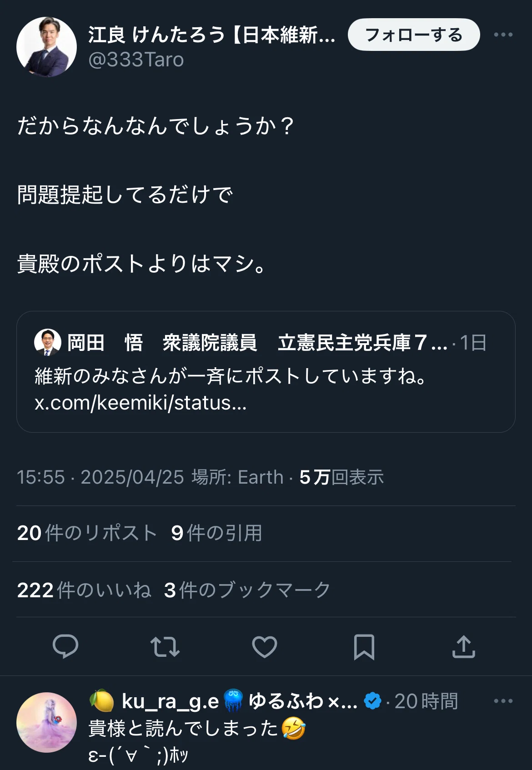Tap the reply speech bubble icon
This screenshot has height=770, width=532.
click(65, 646)
